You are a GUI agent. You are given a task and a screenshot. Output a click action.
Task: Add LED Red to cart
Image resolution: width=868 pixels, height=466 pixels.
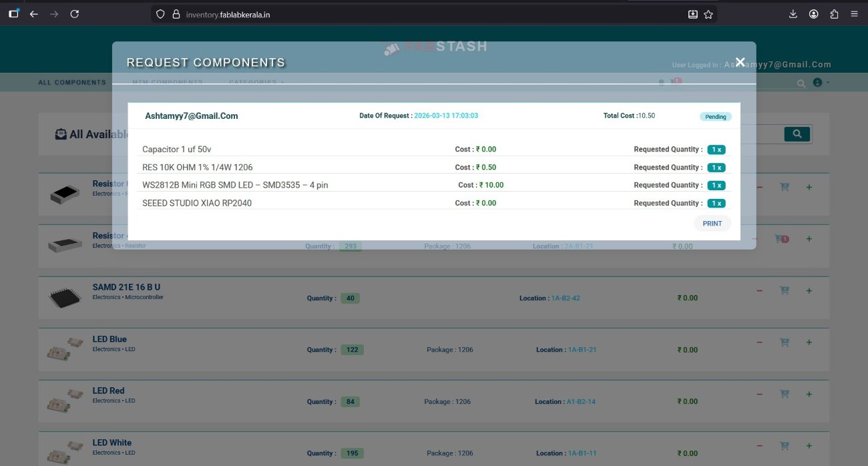(x=785, y=394)
